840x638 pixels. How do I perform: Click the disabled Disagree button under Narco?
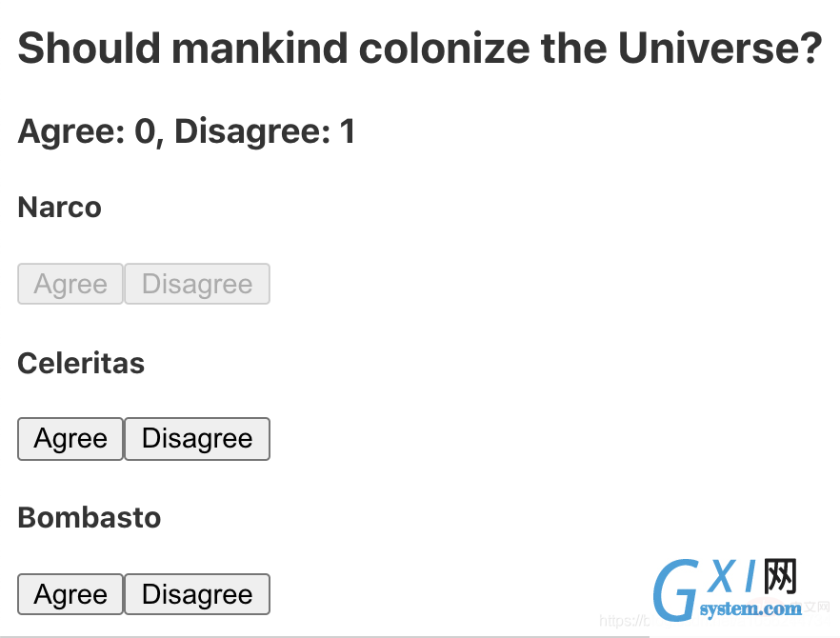pos(197,284)
